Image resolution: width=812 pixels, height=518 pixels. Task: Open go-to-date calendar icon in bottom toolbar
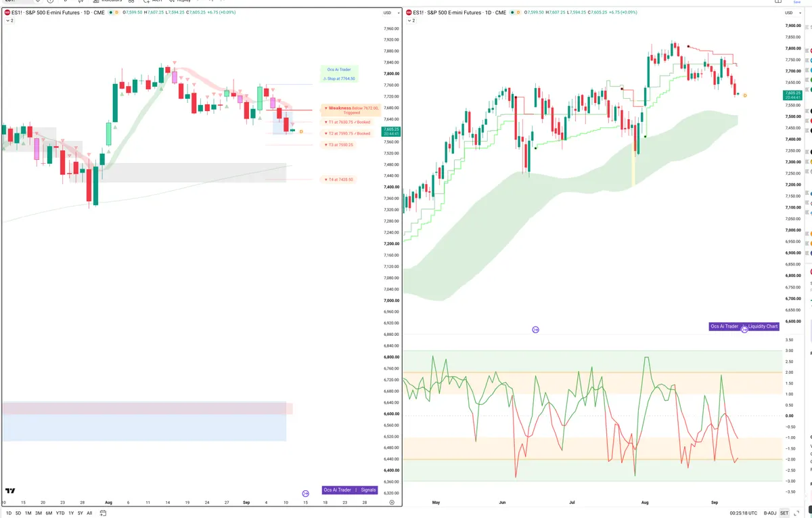102,513
